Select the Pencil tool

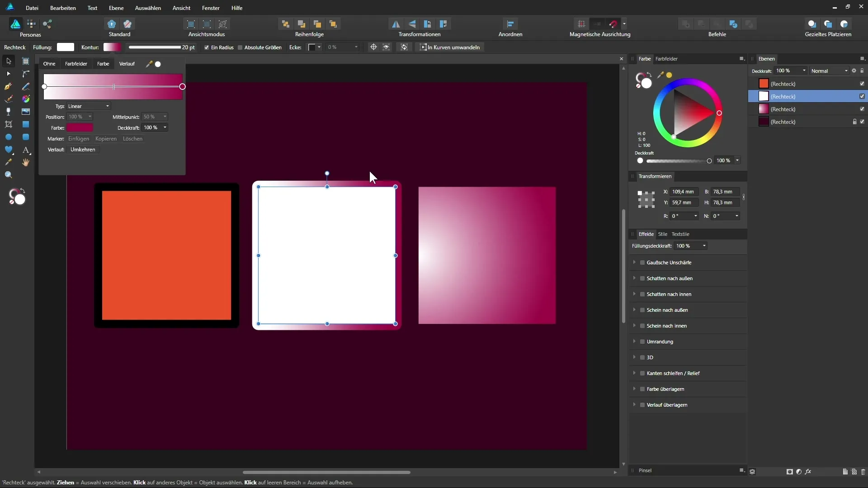(x=26, y=86)
